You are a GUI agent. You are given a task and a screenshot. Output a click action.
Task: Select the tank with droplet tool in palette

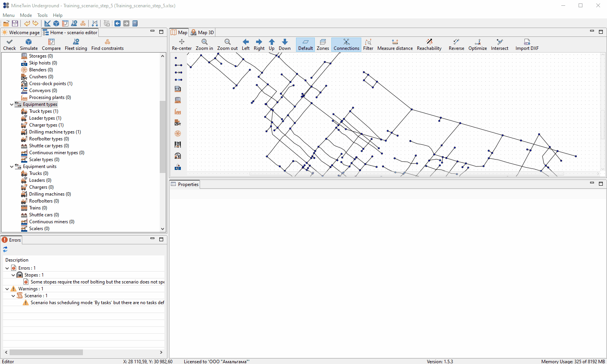(x=178, y=89)
